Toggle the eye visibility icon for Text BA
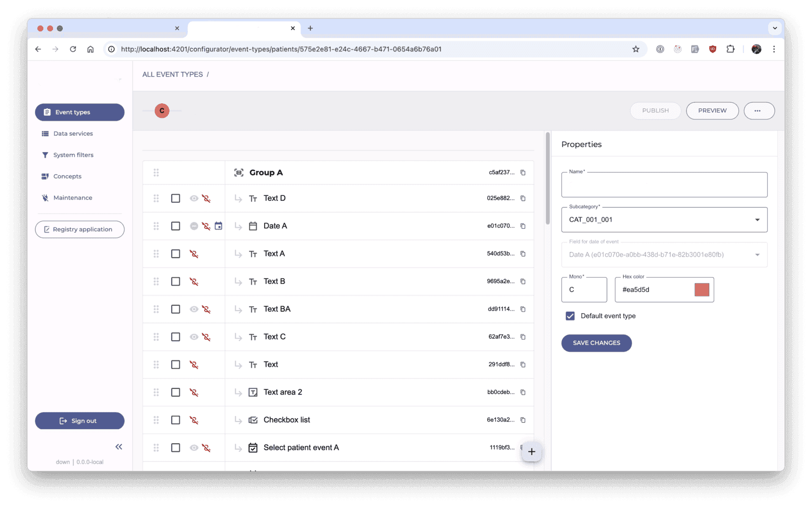The height and width of the screenshot is (507, 812). 194,310
